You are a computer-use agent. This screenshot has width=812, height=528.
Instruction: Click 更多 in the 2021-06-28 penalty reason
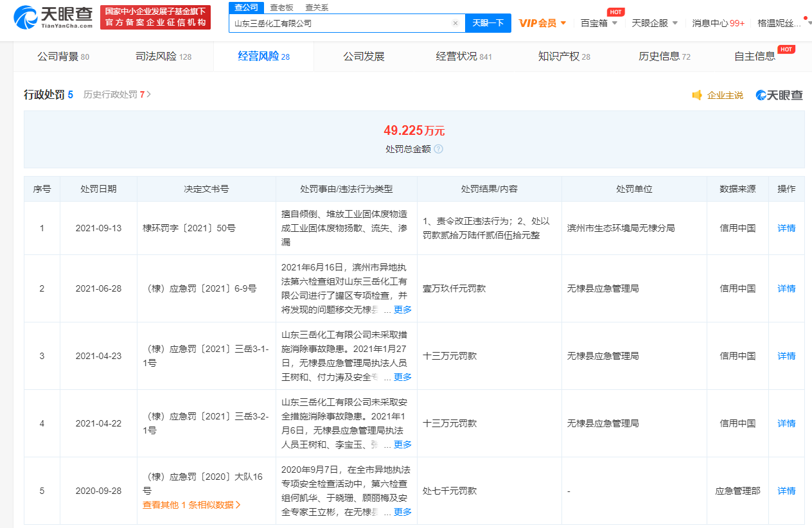[x=403, y=310]
